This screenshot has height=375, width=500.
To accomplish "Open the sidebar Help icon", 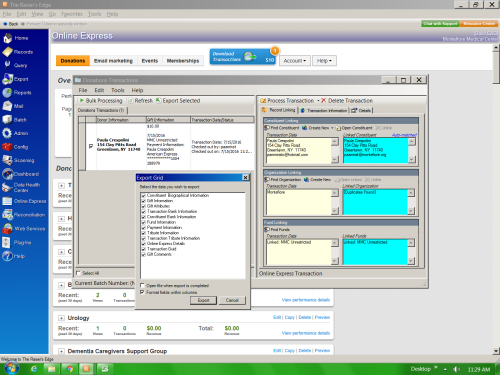I will (14, 256).
